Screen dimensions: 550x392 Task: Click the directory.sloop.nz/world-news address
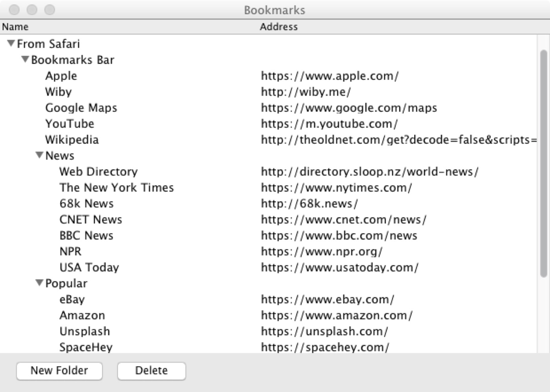370,172
